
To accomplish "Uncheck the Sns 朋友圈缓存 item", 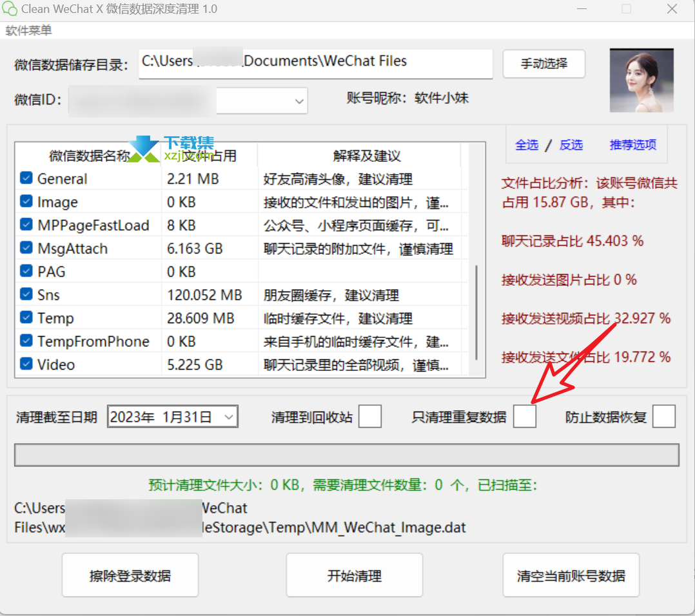I will [x=26, y=295].
